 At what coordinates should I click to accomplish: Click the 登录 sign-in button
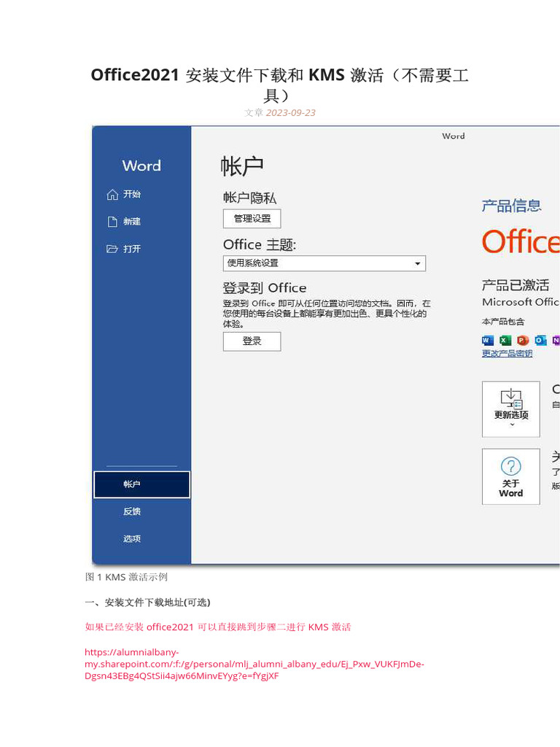pos(252,341)
